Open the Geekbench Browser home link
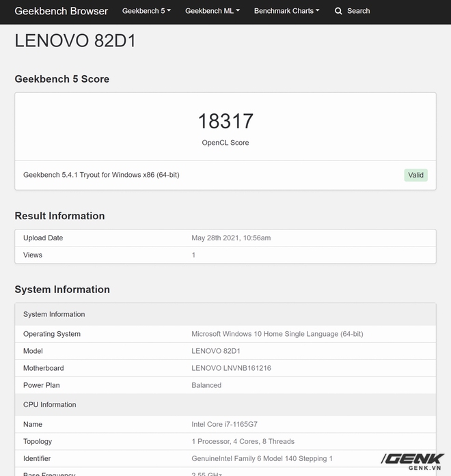This screenshot has width=451, height=476. click(61, 11)
